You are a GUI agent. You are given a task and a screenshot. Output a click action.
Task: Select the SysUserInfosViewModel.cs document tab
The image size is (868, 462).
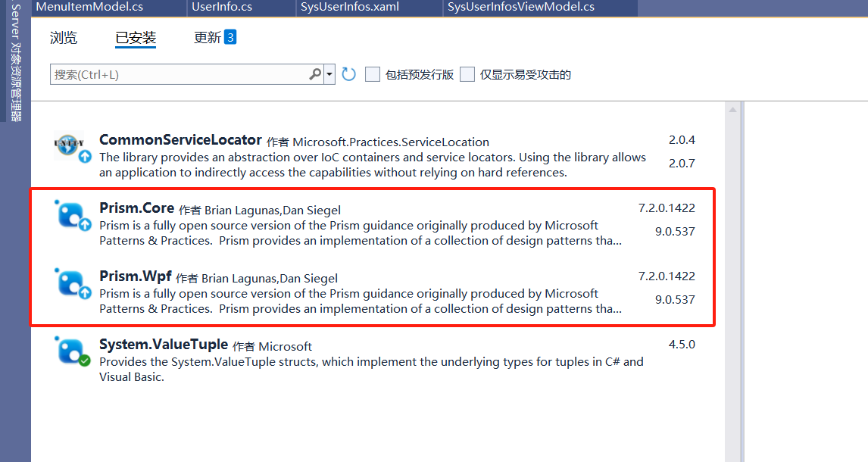coord(521,7)
